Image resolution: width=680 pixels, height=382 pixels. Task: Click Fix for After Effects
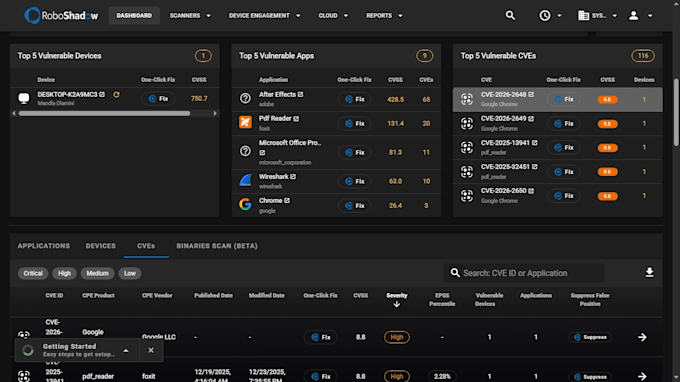(355, 99)
